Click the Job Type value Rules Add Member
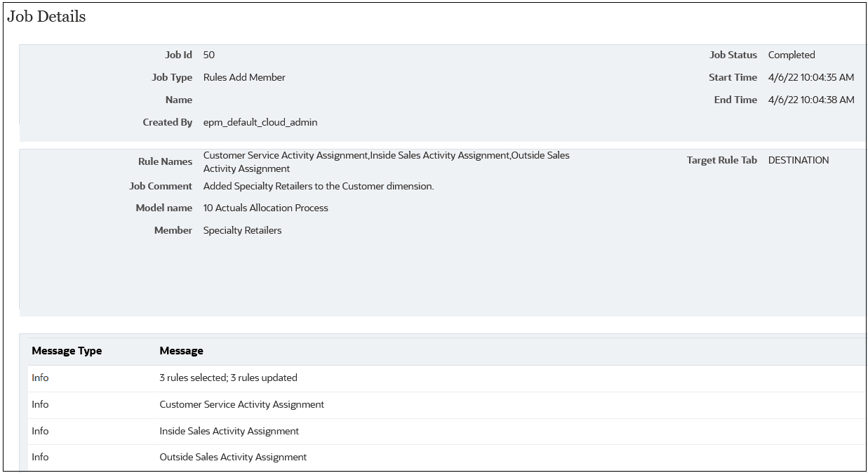The height and width of the screenshot is (473, 868). point(243,77)
